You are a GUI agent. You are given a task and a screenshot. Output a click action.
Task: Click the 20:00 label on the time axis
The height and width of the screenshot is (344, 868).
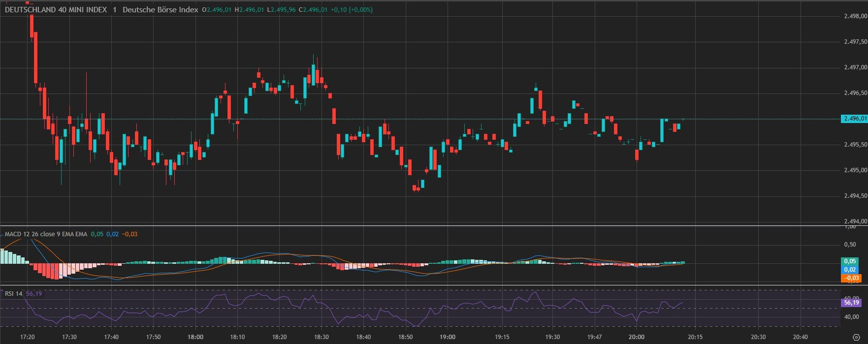pos(637,337)
